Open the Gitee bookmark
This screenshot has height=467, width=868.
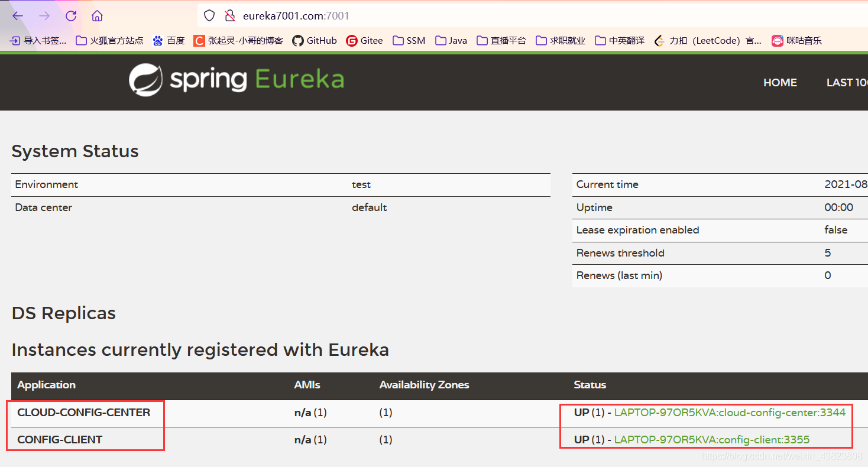point(364,41)
